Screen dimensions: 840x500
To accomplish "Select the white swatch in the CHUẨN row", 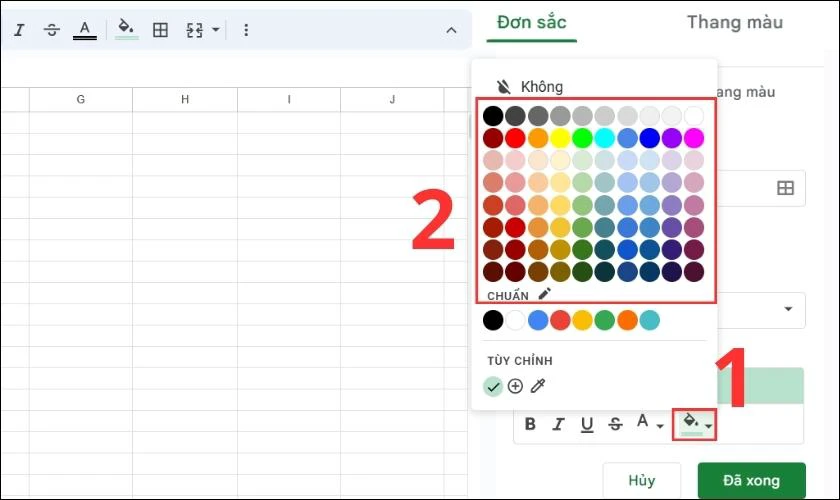I will pyautogui.click(x=515, y=320).
